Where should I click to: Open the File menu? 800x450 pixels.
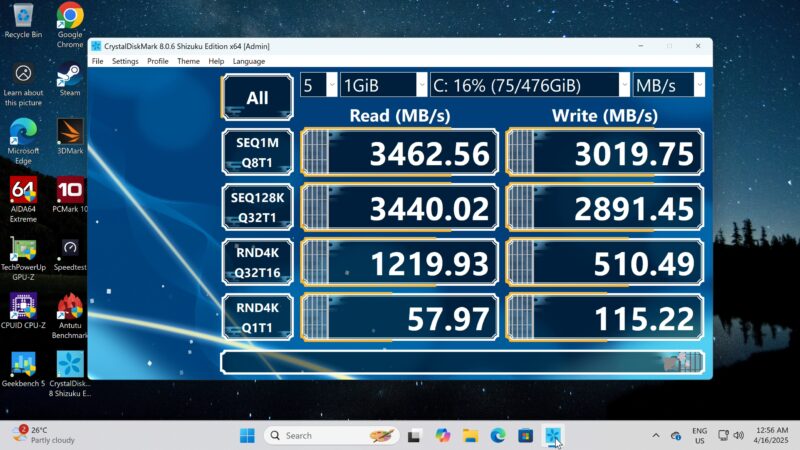[x=97, y=61]
